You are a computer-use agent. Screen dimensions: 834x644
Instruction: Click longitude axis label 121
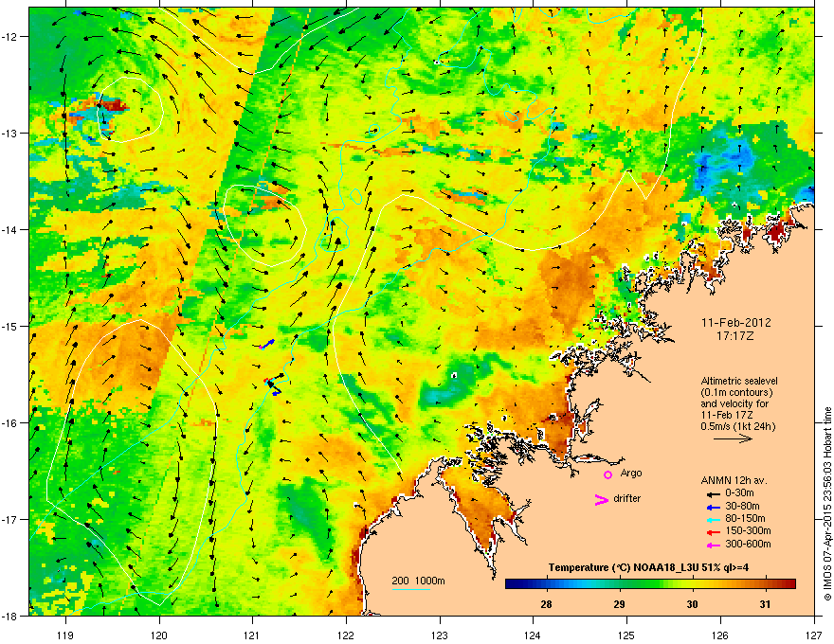(x=253, y=635)
